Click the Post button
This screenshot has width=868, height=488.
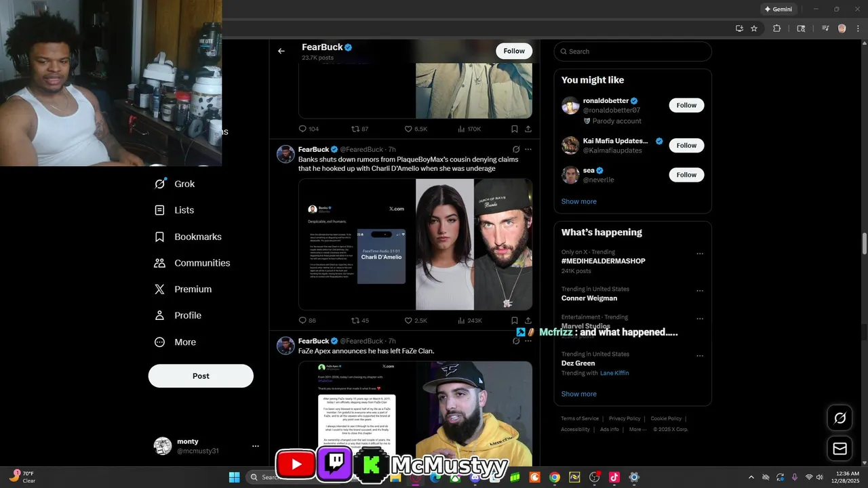click(201, 376)
